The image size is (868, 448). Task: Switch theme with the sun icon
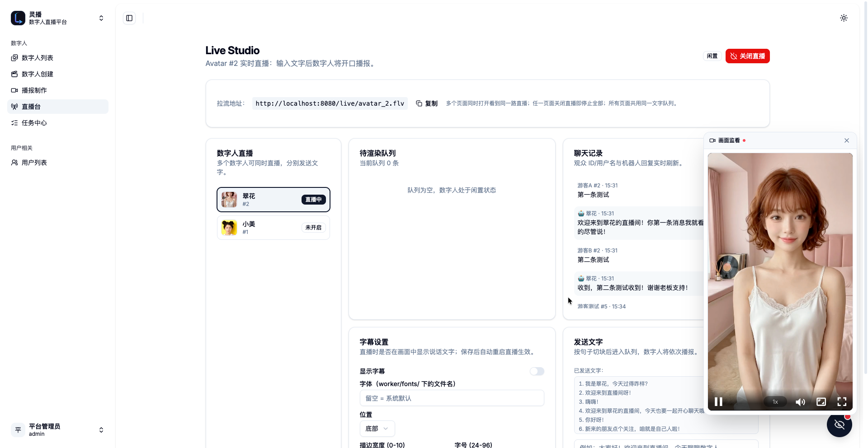pos(844,18)
